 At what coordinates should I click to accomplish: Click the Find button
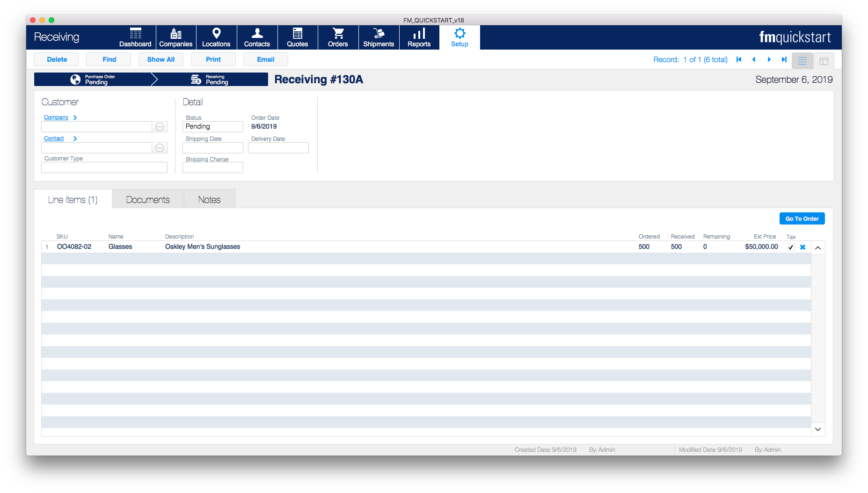(x=109, y=59)
